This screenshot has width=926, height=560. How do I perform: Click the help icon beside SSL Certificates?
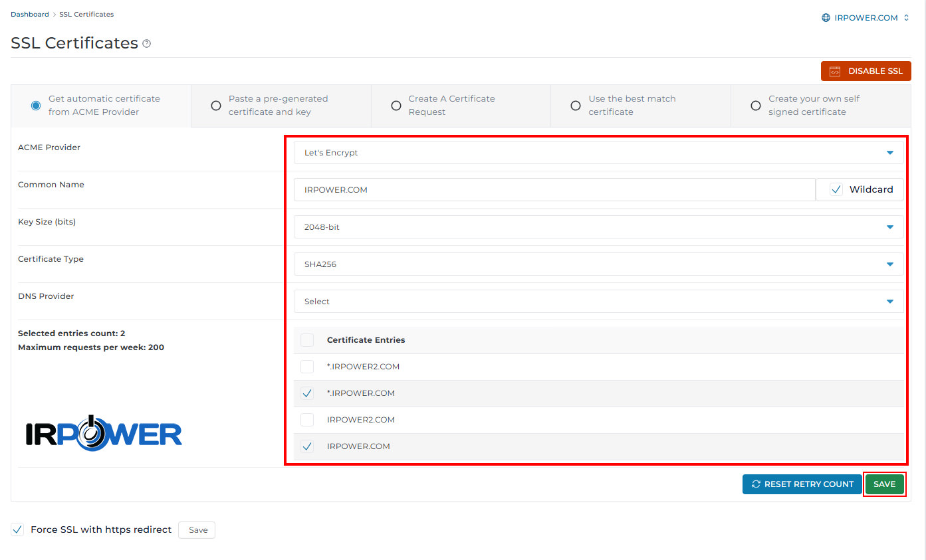click(x=147, y=44)
